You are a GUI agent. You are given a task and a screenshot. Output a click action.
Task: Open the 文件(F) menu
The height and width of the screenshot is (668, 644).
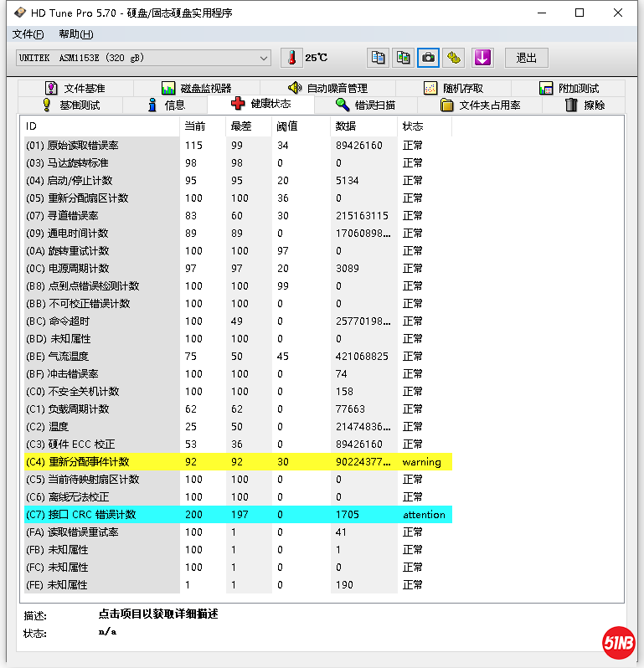point(28,34)
